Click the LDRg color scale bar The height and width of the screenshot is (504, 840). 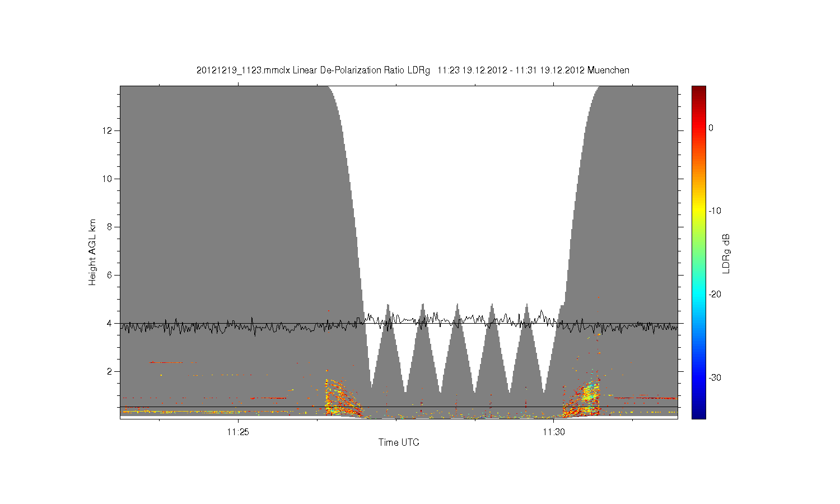[698, 253]
